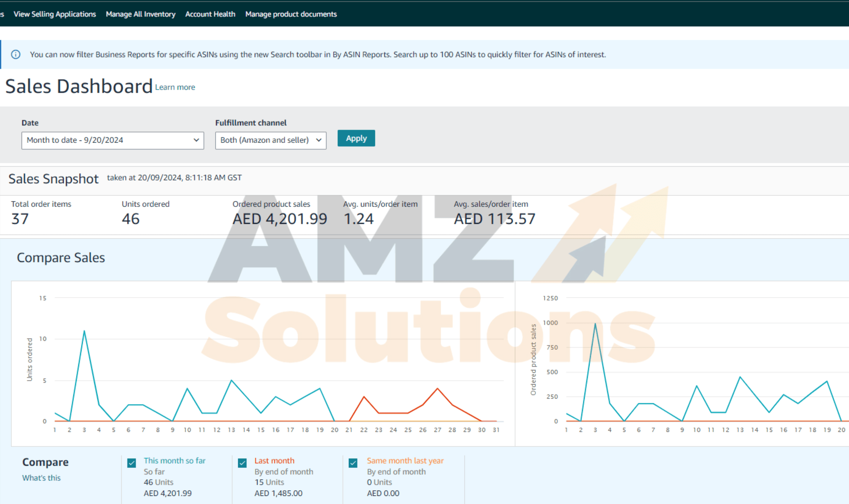Expand the Fulfillment channel dropdown
Screen dimensions: 849x504
[x=270, y=140]
